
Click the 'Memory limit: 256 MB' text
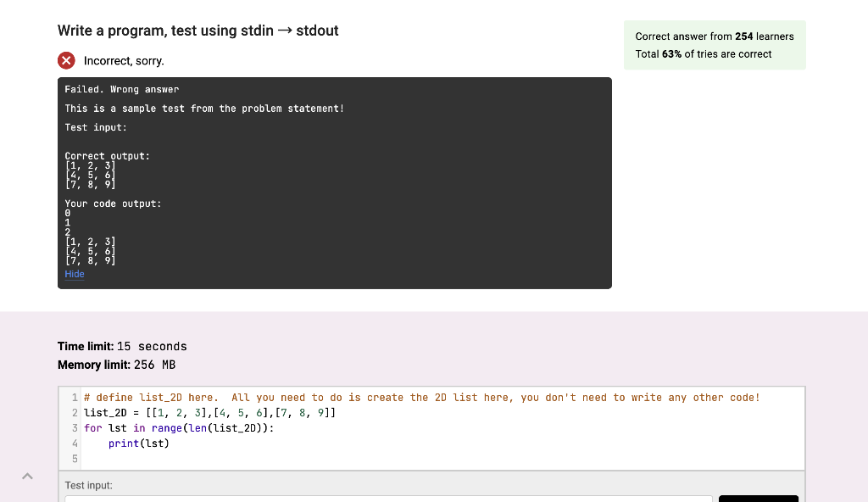click(x=117, y=365)
